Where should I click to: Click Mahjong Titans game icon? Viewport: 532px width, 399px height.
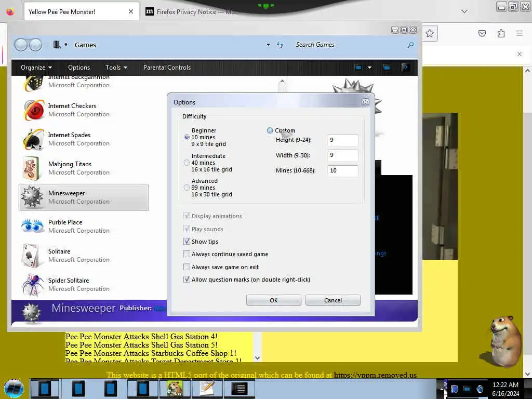(32, 168)
